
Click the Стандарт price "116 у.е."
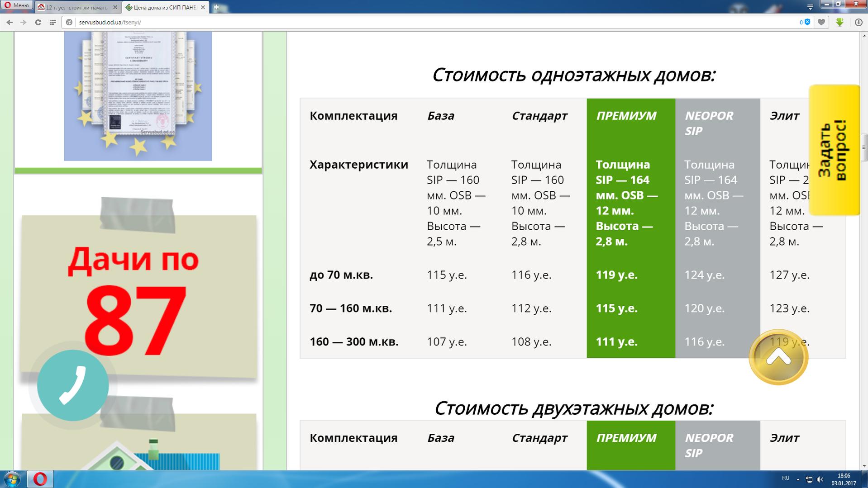coord(531,275)
